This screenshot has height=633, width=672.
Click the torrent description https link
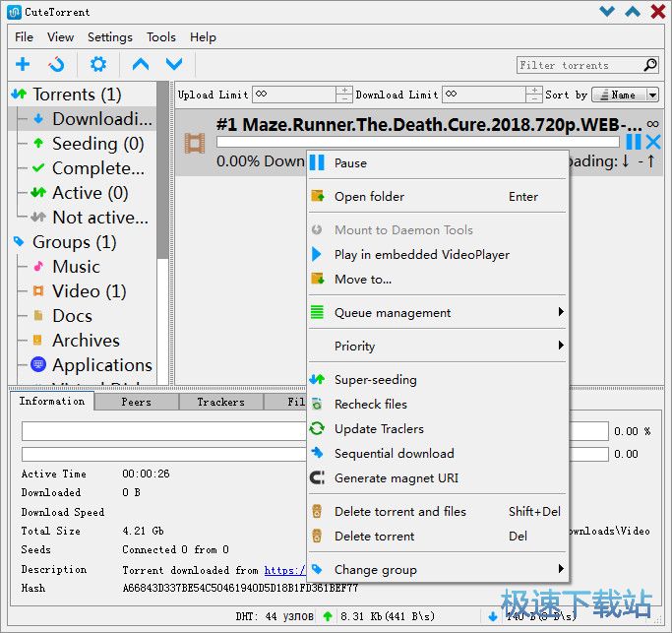click(285, 570)
